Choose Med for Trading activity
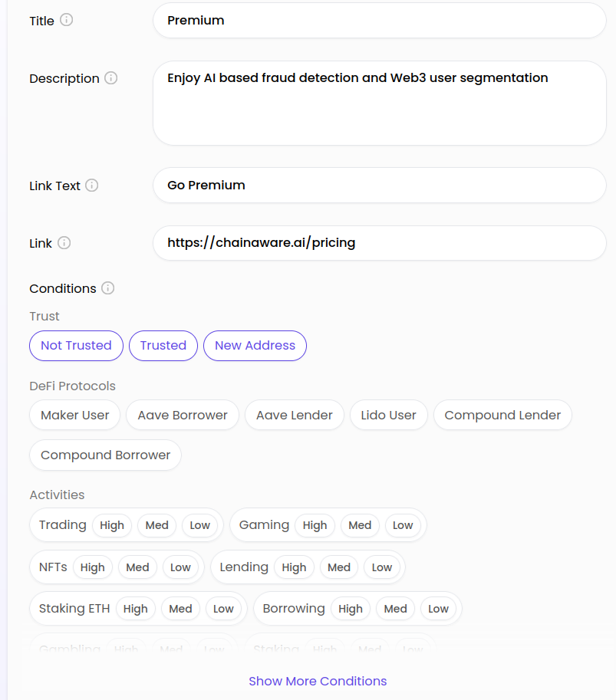Screen dimensions: 616x700 (156, 525)
